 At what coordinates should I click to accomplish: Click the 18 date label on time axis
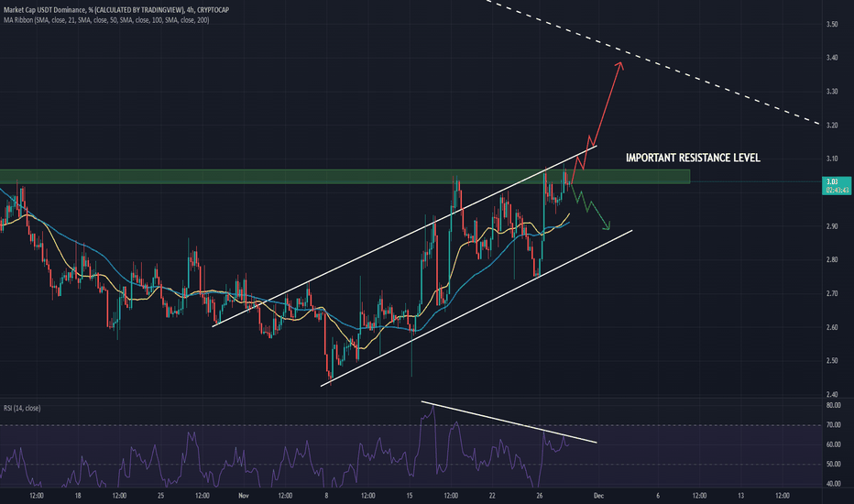78,496
